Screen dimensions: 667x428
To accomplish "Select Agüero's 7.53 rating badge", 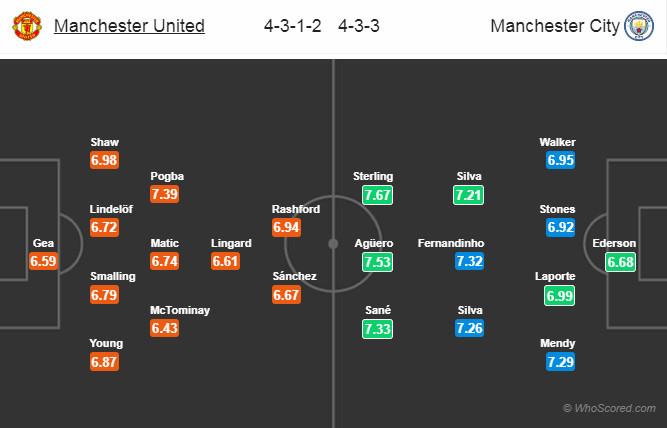I will point(378,261).
